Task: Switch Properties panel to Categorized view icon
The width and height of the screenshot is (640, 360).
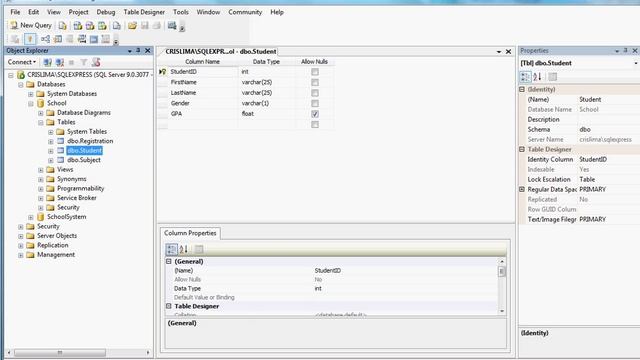Action: click(525, 77)
